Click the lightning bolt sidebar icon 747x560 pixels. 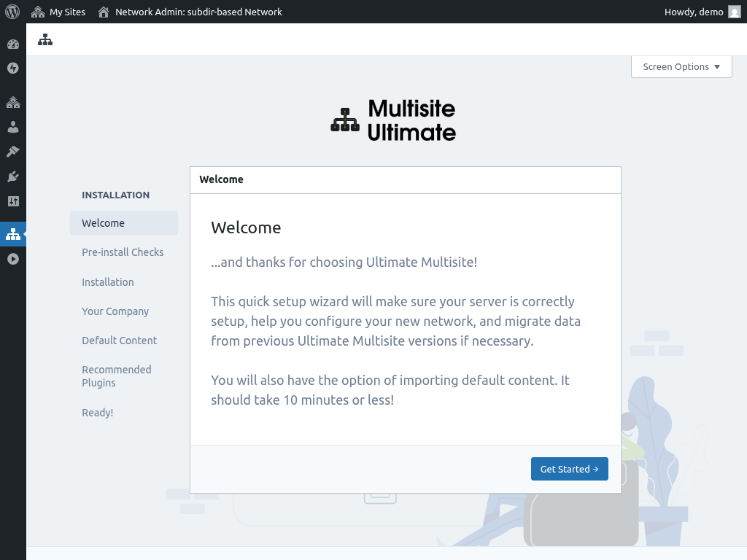(13, 68)
